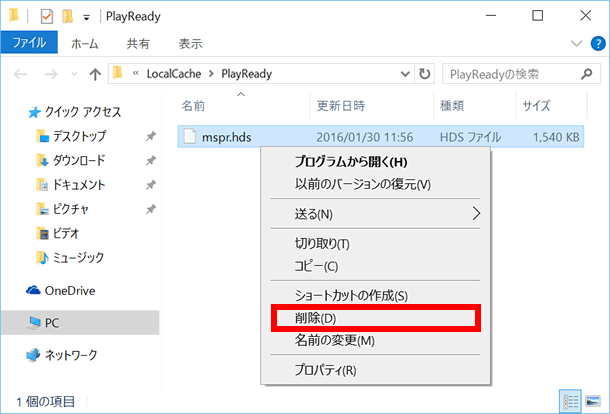Image resolution: width=610 pixels, height=414 pixels.
Task: Open ピクチャ in the navigation pane
Action: (62, 209)
